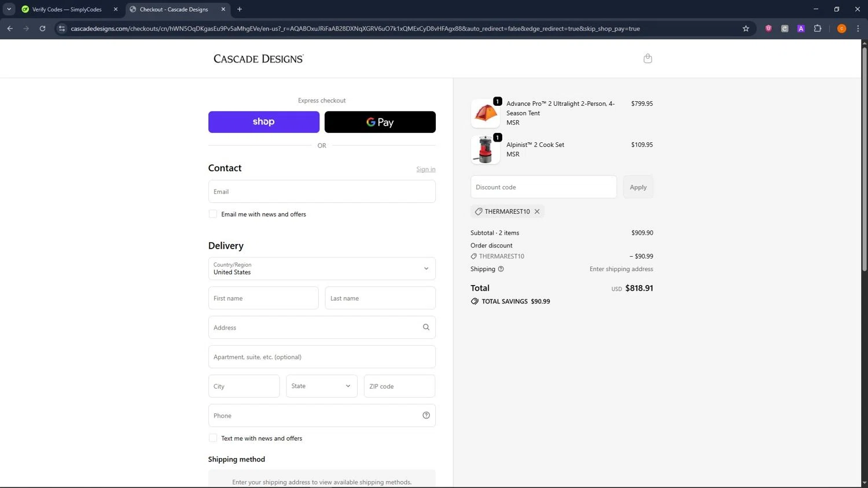Go forward in browser history

[26, 28]
